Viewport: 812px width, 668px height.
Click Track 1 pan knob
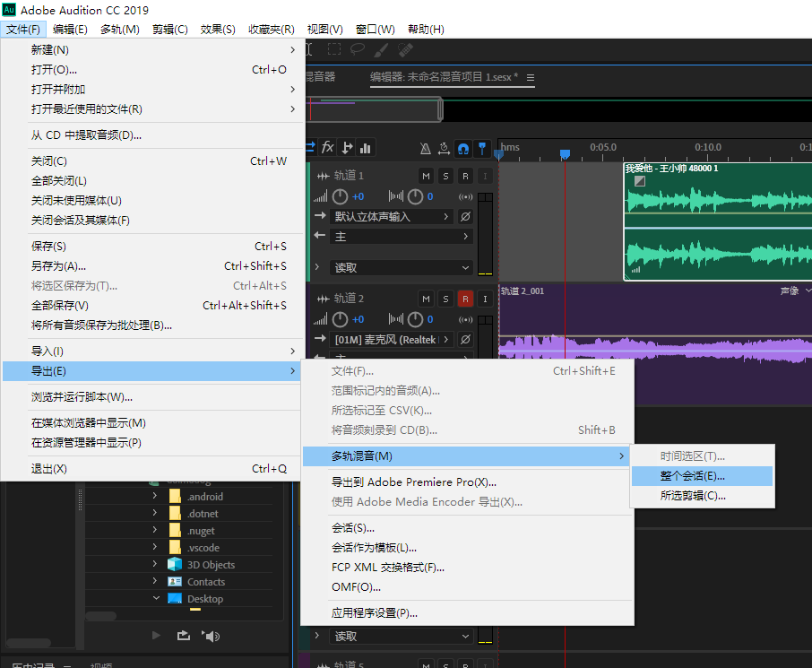pyautogui.click(x=415, y=197)
